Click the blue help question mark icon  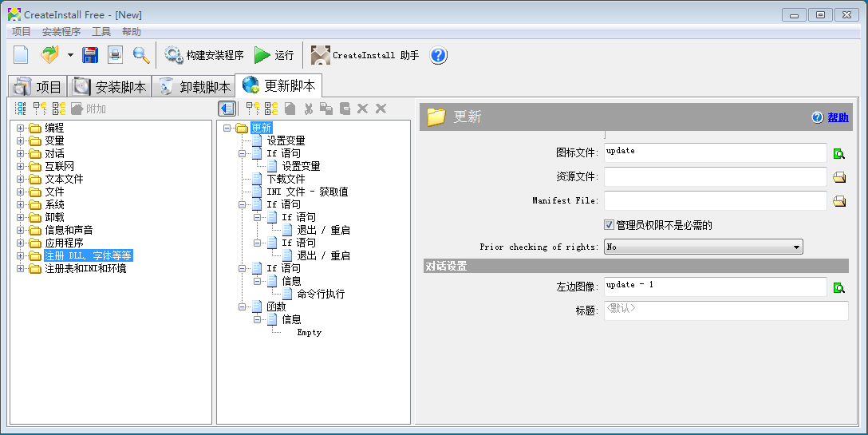(x=438, y=55)
